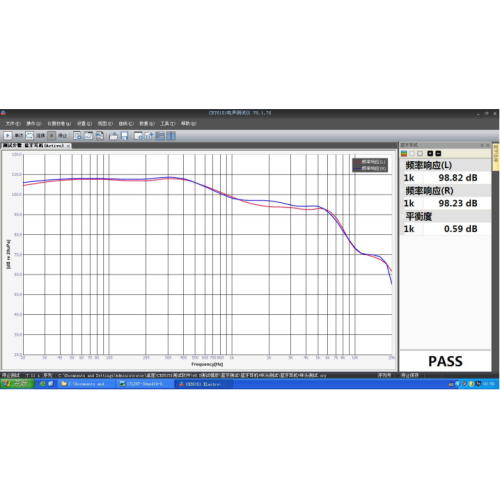Open the 操作 (Operation) menu

(x=34, y=124)
